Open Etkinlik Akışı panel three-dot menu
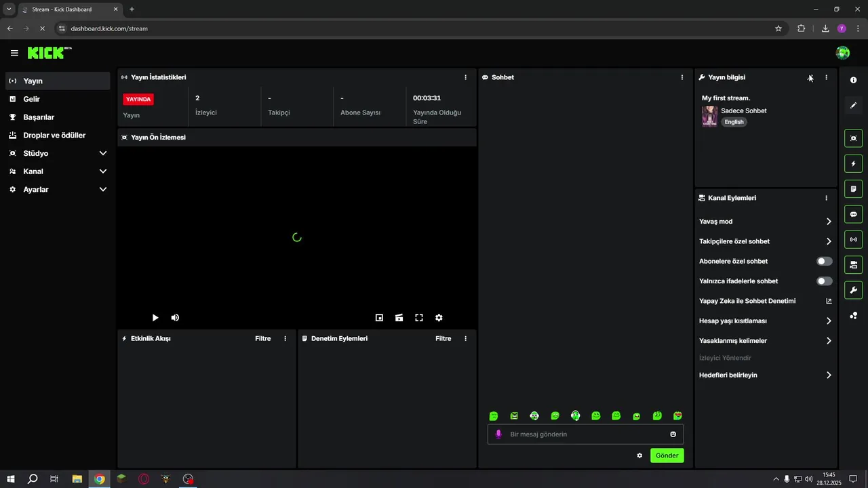The image size is (868, 488). pyautogui.click(x=285, y=338)
